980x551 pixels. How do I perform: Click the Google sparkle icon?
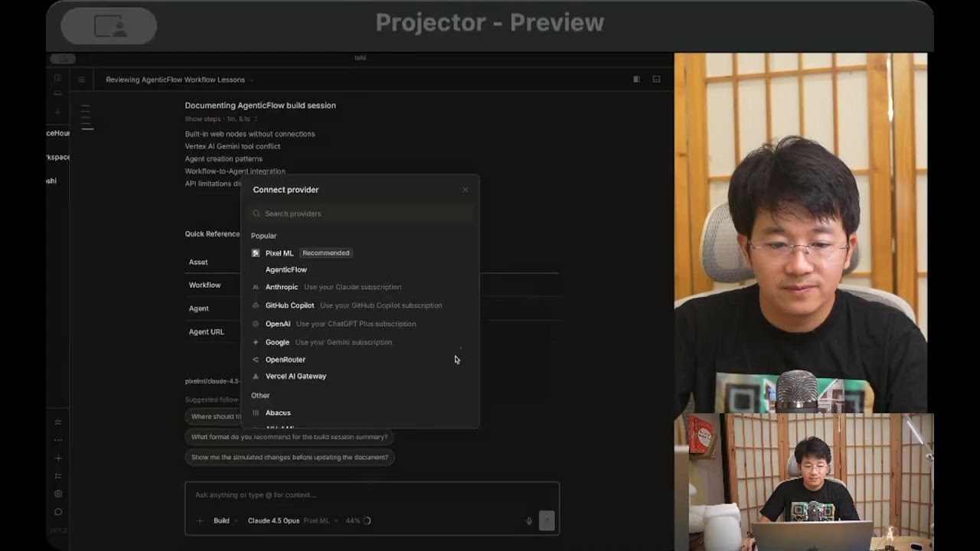pyautogui.click(x=256, y=342)
